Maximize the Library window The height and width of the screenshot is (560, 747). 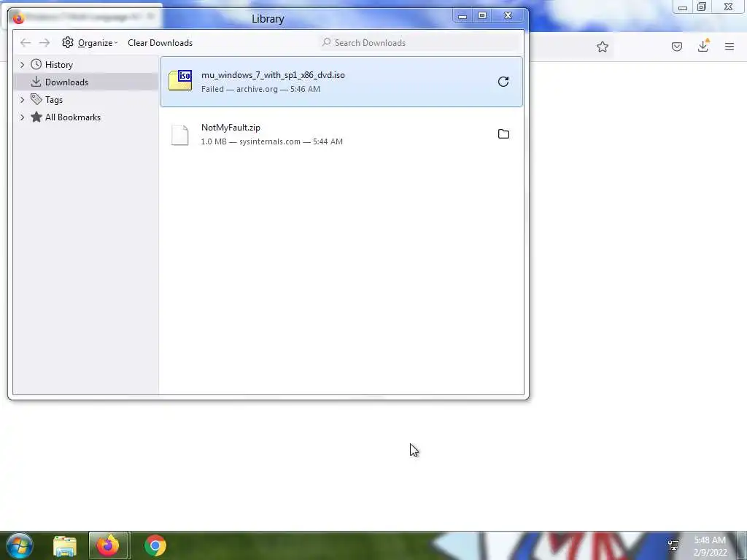pos(482,16)
